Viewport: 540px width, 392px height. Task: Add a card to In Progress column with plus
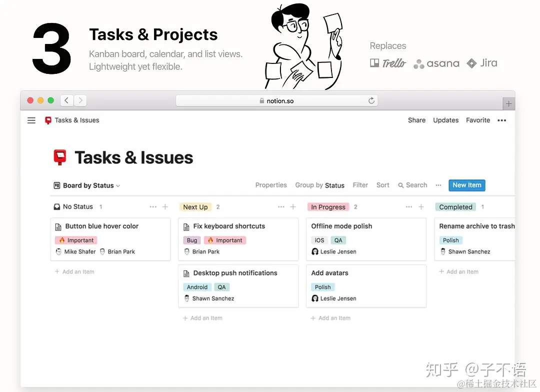[421, 207]
